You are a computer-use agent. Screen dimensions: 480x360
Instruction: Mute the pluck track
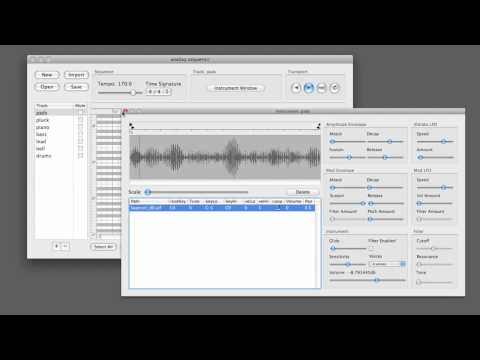pos(80,120)
